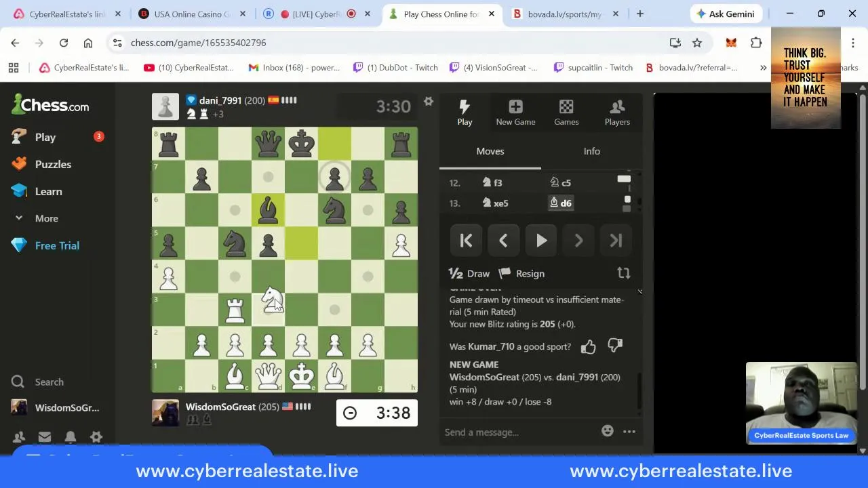Open Ask Gemini button
The width and height of the screenshot is (868, 488).
click(726, 14)
